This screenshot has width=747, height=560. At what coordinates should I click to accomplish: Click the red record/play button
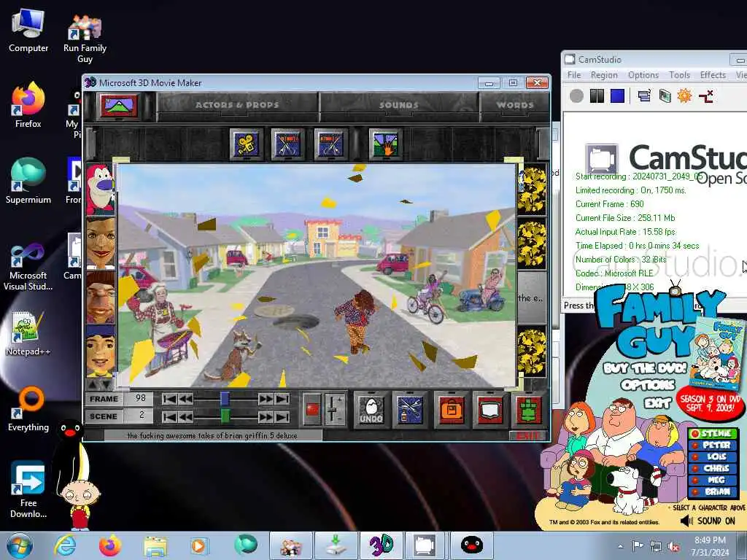312,409
